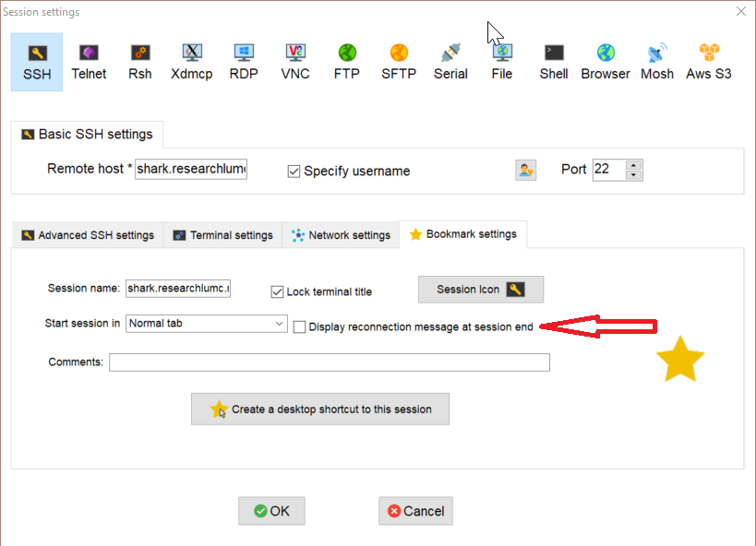This screenshot has width=756, height=546.
Task: Pick the RDP session type
Action: click(244, 62)
